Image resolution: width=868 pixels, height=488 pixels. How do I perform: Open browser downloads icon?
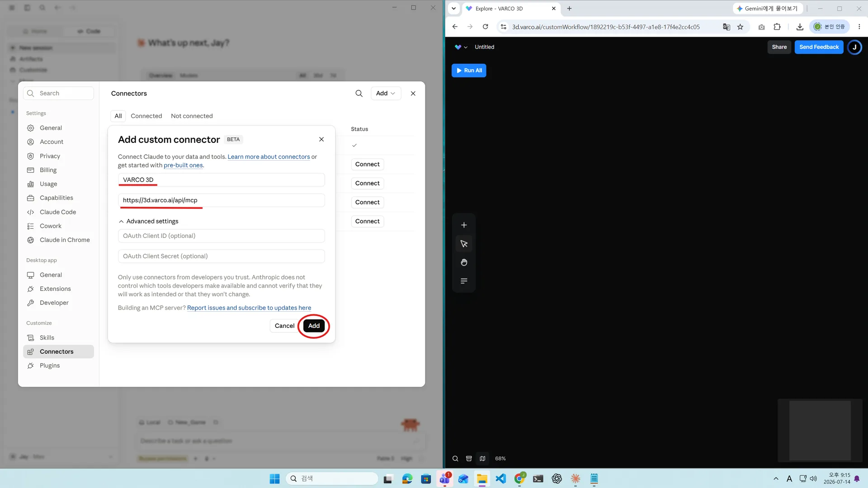[800, 27]
